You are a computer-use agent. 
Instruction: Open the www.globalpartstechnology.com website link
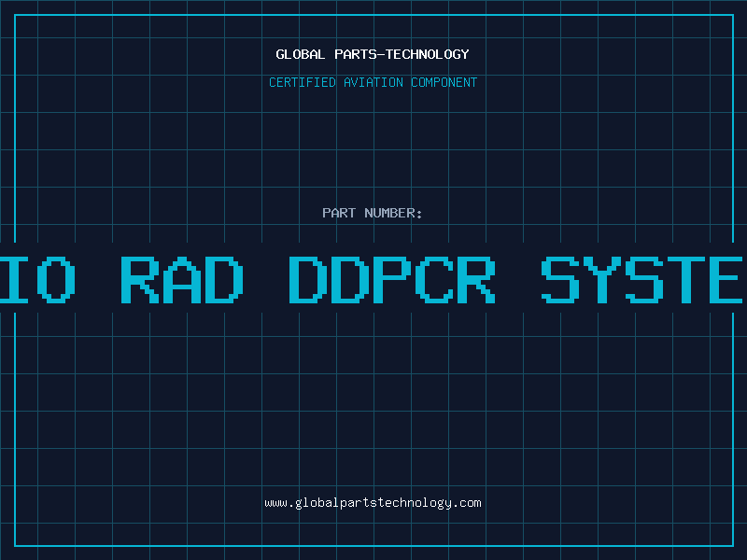pos(373,503)
